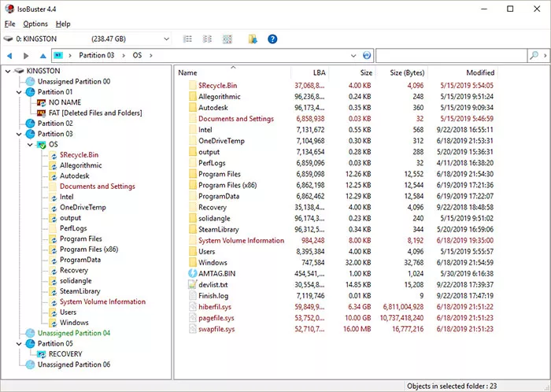Open the KINGSTON drive selection dropdown

point(167,39)
